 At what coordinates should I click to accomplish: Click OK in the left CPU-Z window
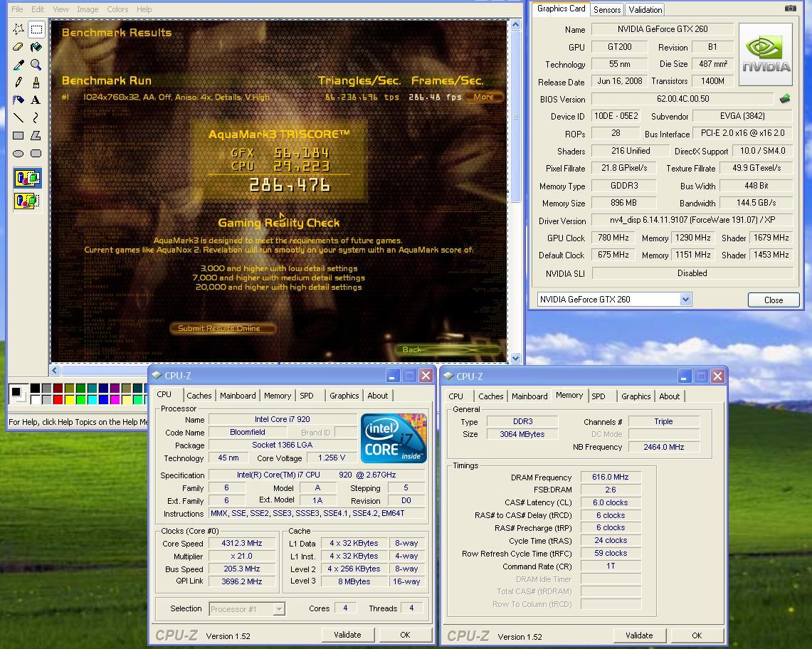click(x=405, y=635)
